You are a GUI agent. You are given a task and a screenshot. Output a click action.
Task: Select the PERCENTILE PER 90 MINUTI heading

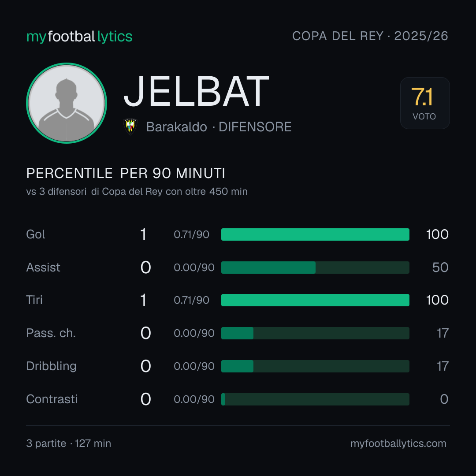[126, 173]
